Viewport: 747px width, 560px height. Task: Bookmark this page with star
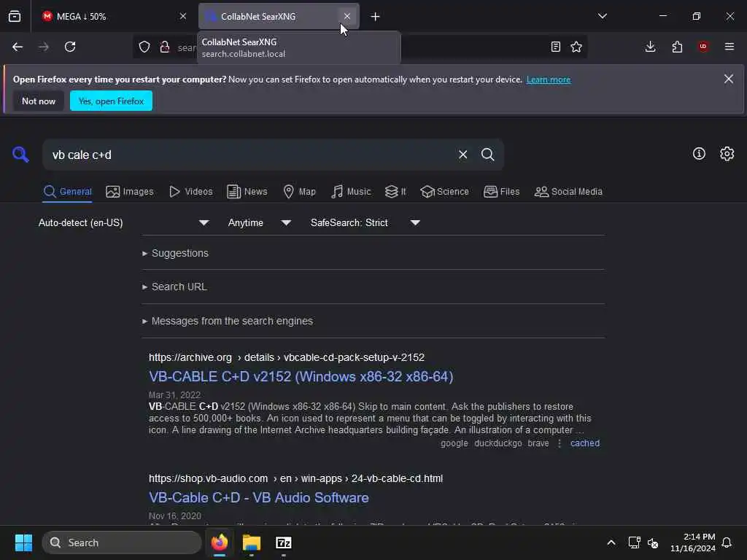pos(576,47)
